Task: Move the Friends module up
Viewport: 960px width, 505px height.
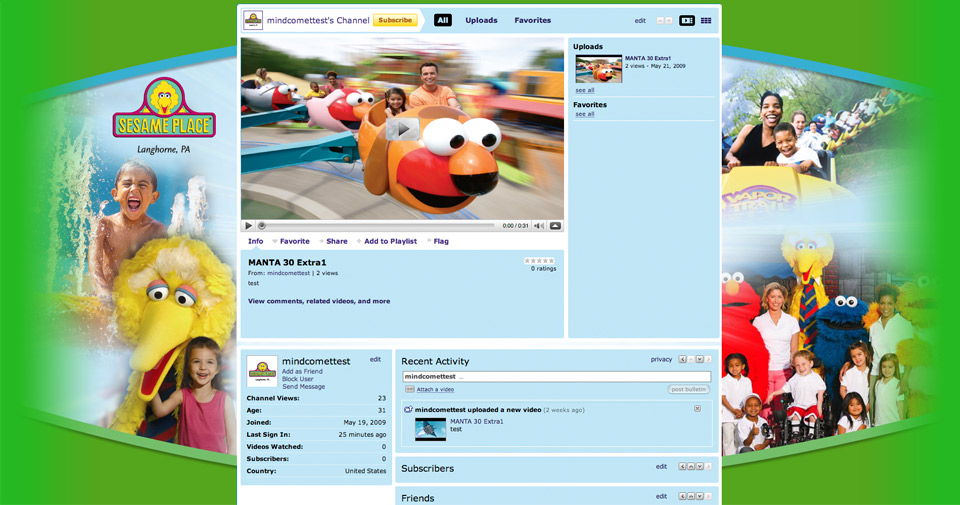Action: pyautogui.click(x=691, y=496)
